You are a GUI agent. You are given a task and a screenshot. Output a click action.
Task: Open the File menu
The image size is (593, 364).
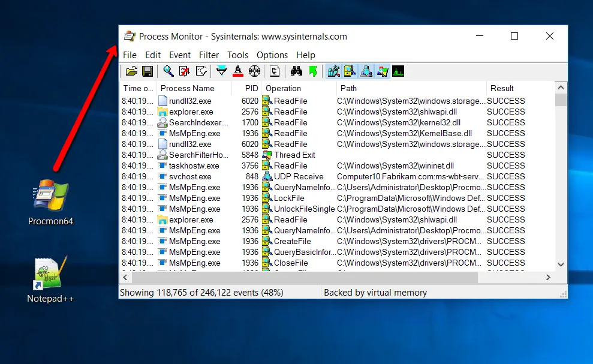tap(130, 55)
